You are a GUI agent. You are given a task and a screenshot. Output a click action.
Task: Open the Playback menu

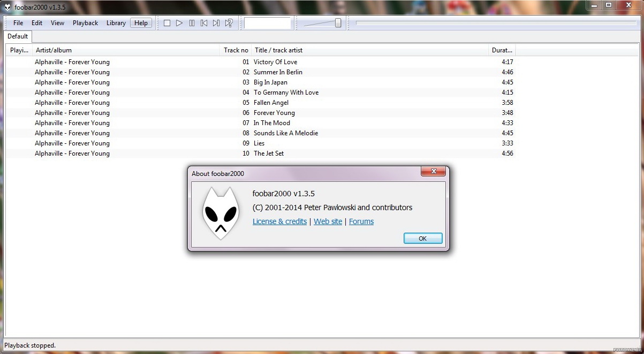[x=86, y=23]
